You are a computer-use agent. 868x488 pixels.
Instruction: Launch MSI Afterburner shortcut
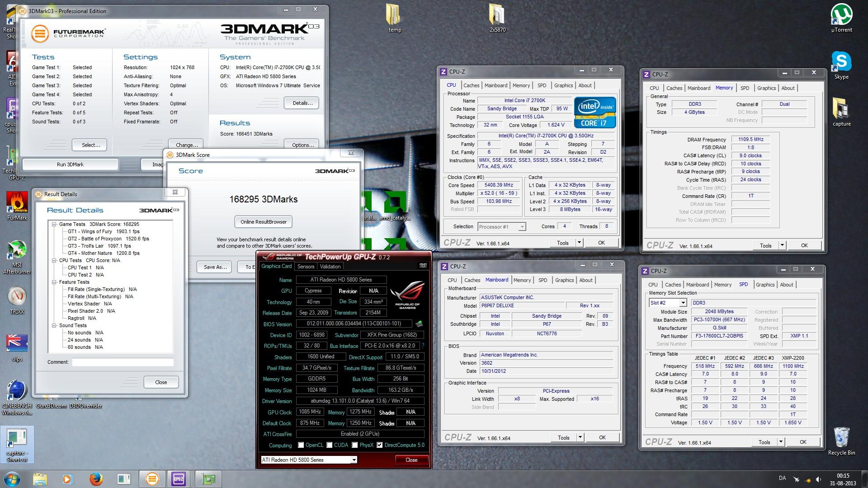pyautogui.click(x=17, y=257)
